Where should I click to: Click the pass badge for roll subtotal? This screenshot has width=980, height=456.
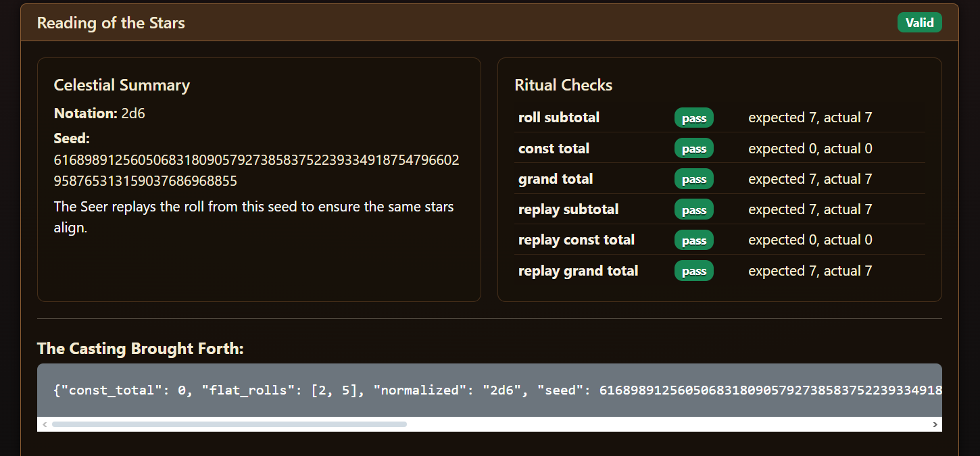[x=693, y=118]
